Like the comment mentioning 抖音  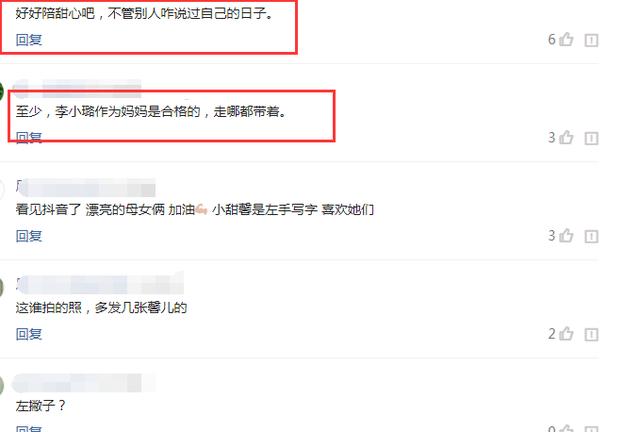pos(567,236)
